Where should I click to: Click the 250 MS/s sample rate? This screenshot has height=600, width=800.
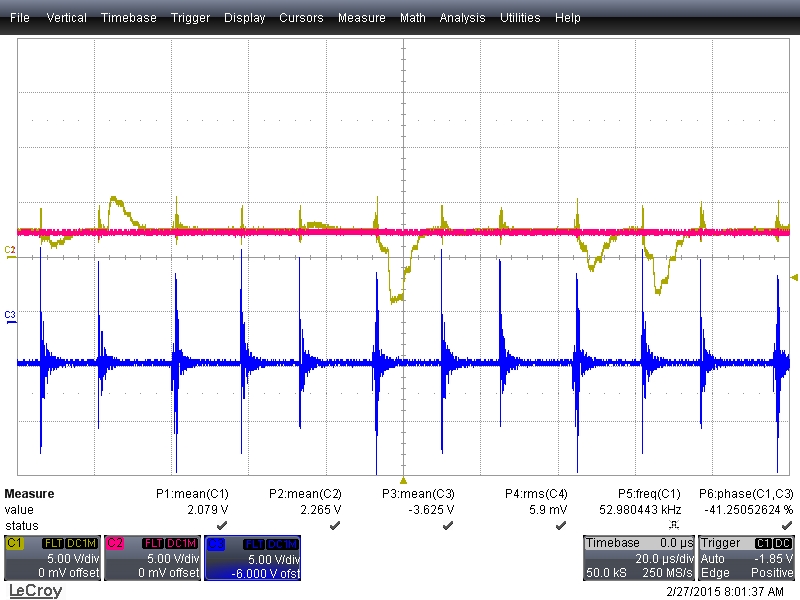pos(667,573)
